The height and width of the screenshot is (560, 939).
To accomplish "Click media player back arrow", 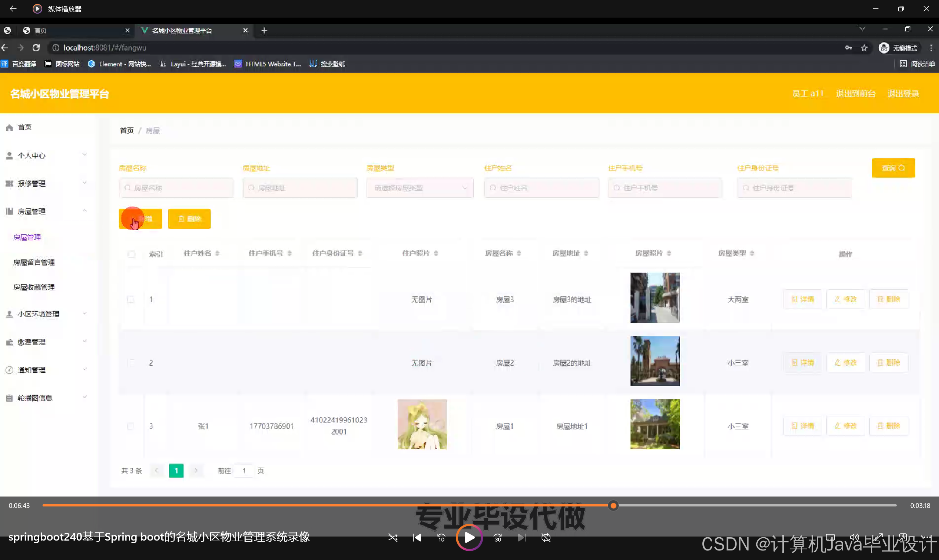I will click(13, 8).
